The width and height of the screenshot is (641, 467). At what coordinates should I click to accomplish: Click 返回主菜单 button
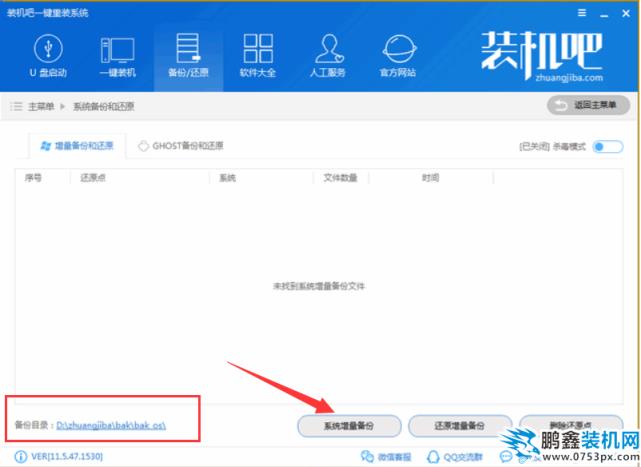pos(588,106)
